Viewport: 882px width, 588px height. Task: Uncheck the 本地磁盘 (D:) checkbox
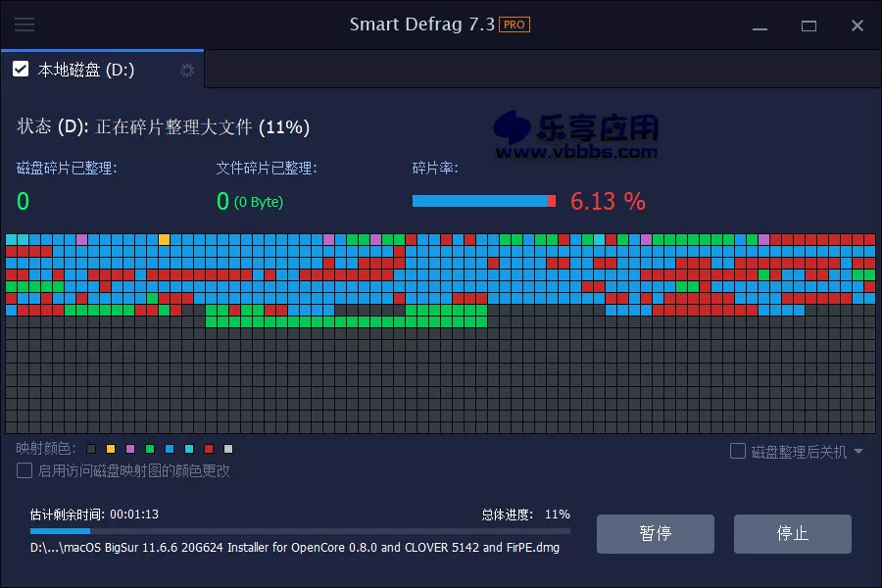coord(22,69)
